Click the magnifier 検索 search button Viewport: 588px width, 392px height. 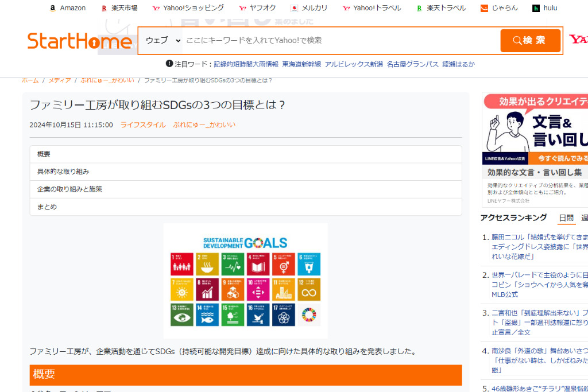pos(530,41)
